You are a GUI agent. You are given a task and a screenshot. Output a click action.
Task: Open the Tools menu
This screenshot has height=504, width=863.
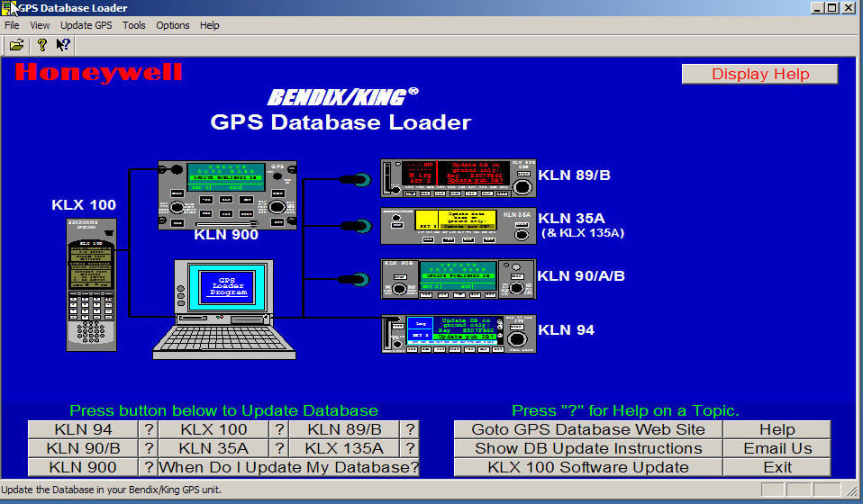[x=133, y=25]
